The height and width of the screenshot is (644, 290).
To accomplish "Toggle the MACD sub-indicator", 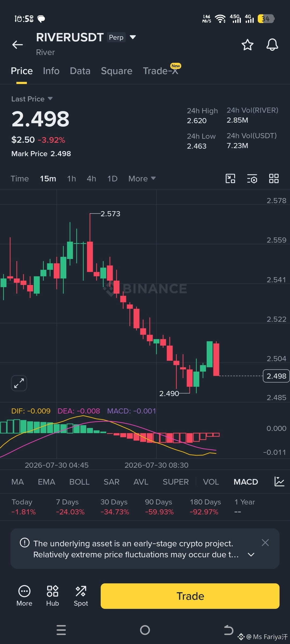I will point(246,482).
